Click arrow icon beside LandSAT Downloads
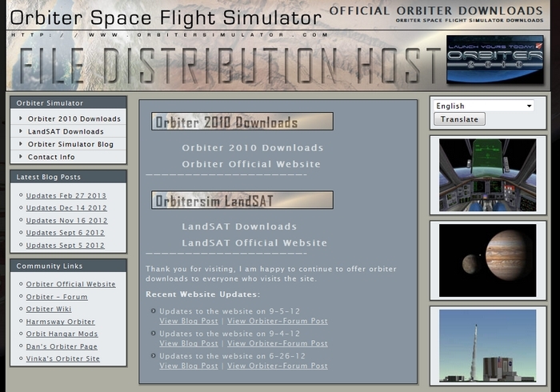The image size is (560, 392). tap(21, 131)
